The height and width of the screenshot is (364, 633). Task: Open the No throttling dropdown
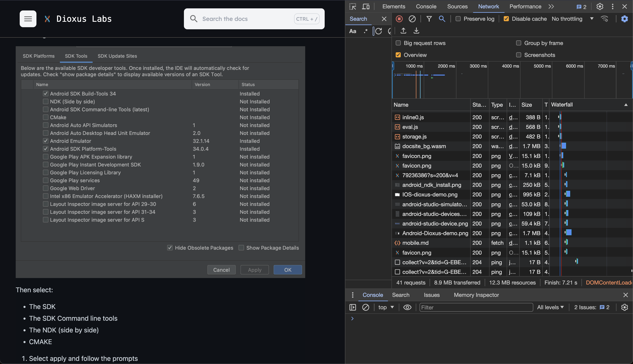[x=572, y=19]
